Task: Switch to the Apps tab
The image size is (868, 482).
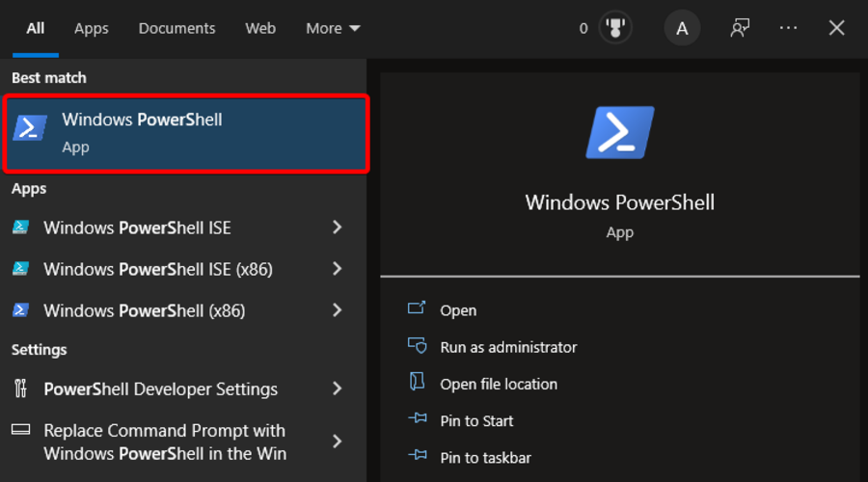Action: point(92,28)
